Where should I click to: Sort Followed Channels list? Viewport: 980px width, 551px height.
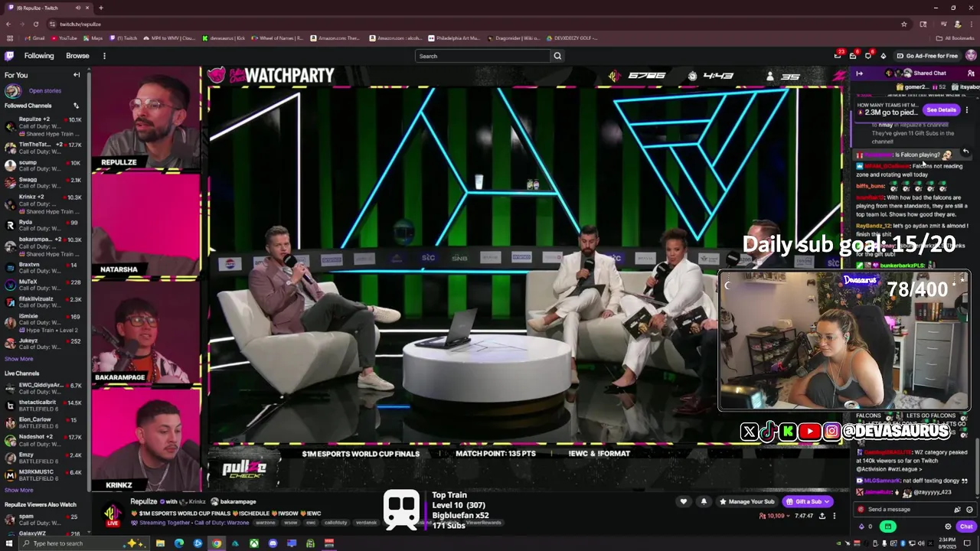[x=76, y=106]
